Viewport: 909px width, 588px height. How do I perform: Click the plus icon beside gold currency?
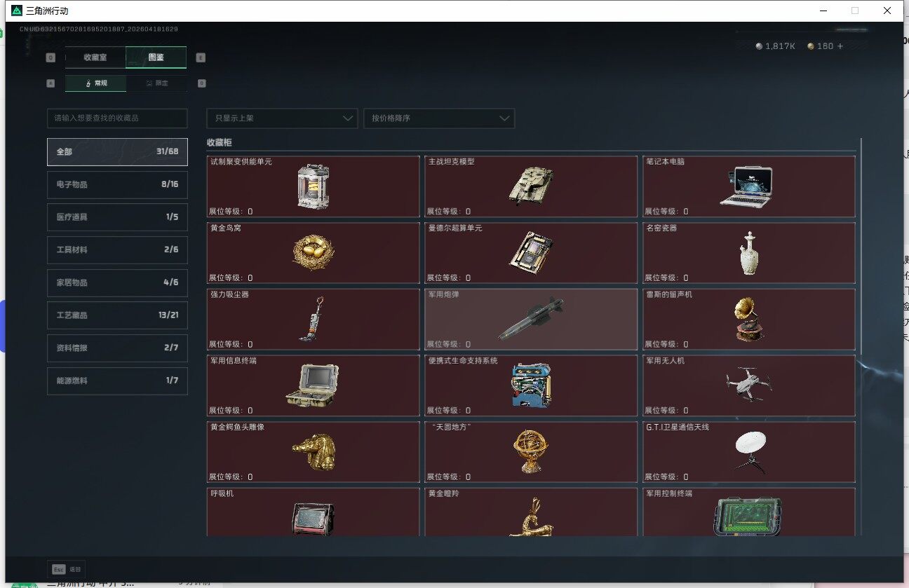pyautogui.click(x=840, y=46)
